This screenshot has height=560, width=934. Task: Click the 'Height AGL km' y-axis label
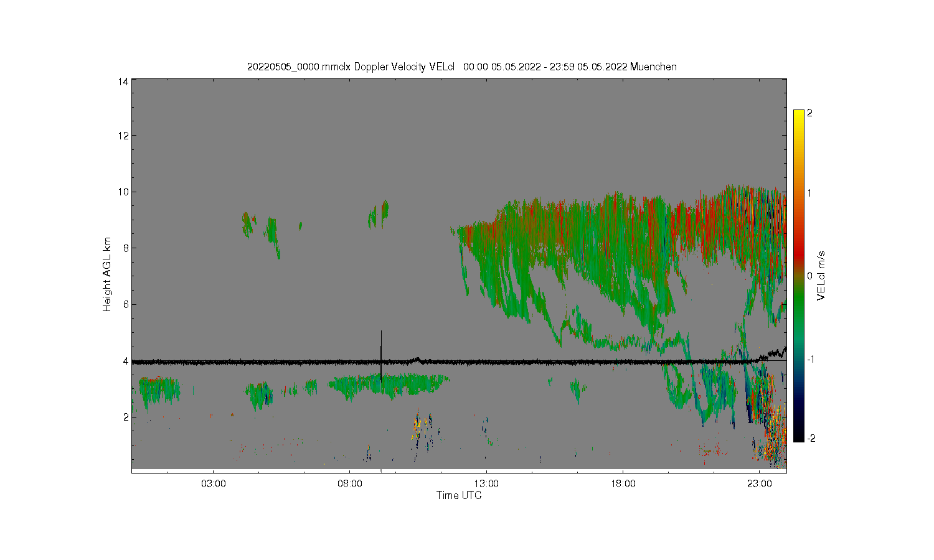pyautogui.click(x=107, y=274)
